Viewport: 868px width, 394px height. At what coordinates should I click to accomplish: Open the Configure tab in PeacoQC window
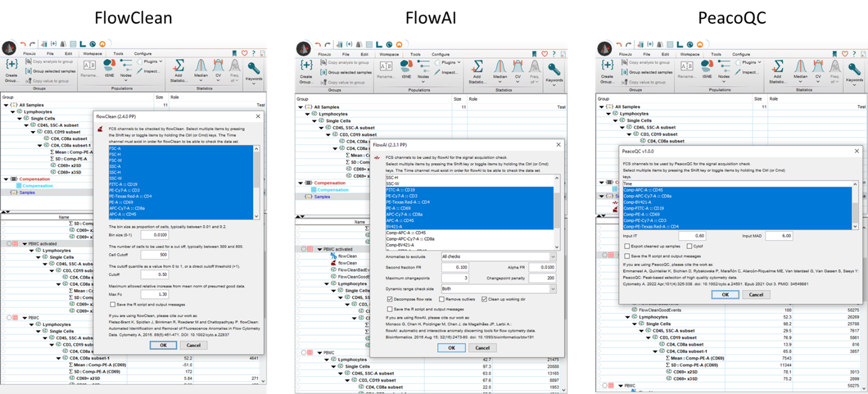741,54
